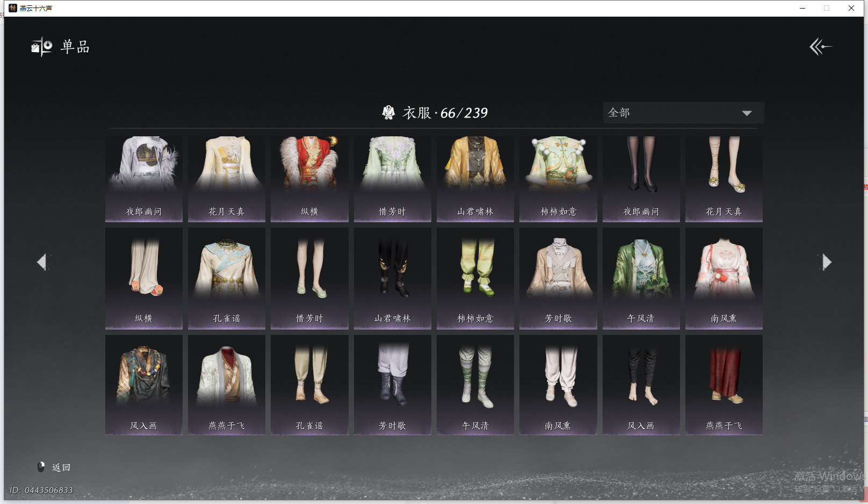Click the clothing icon beside 衣服·66/239
Image resolution: width=868 pixels, height=504 pixels.
[x=389, y=113]
